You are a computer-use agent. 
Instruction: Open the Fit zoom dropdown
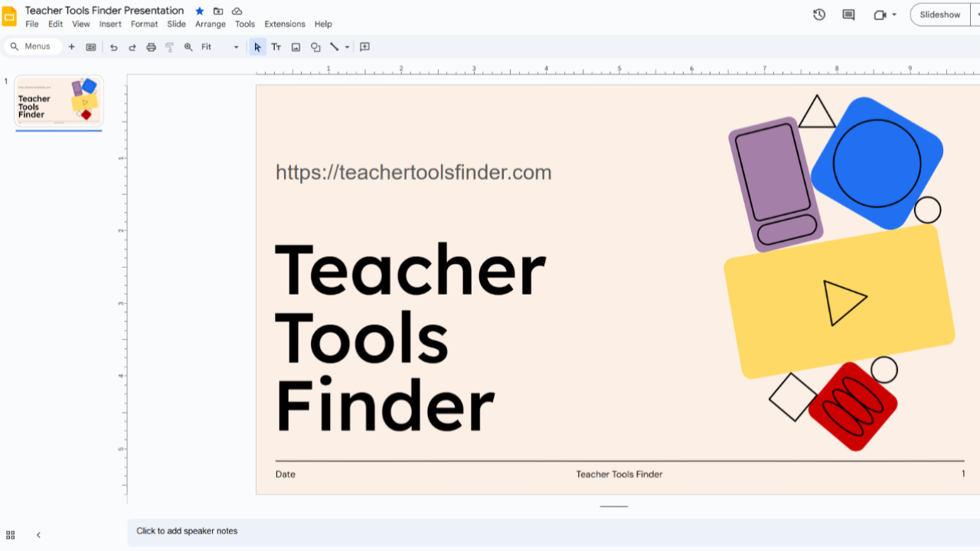[235, 47]
